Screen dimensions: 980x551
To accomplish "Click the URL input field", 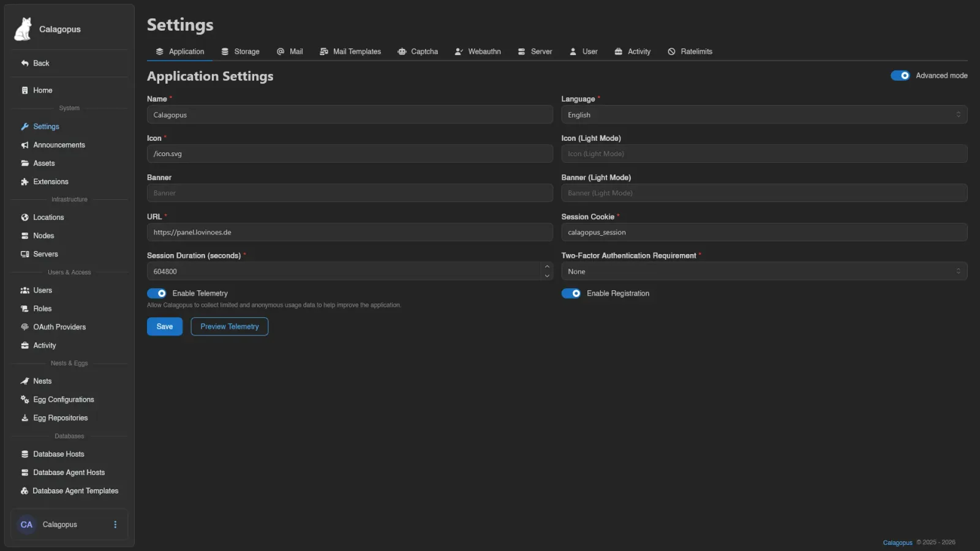I will click(350, 232).
